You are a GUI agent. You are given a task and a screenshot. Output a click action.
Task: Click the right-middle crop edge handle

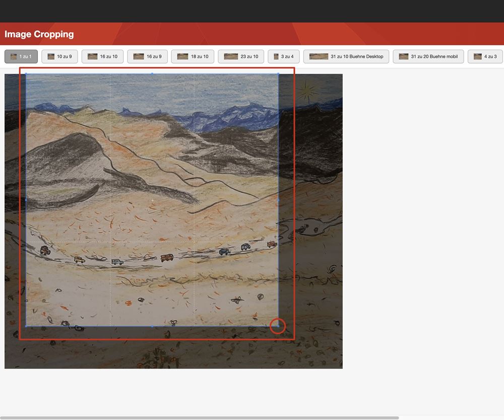tap(278, 200)
